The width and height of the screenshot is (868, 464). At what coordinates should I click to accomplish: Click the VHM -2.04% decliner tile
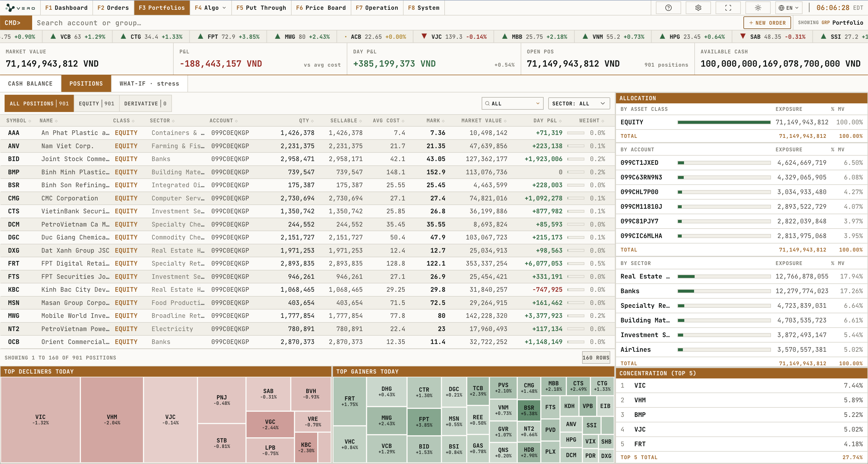tap(112, 419)
